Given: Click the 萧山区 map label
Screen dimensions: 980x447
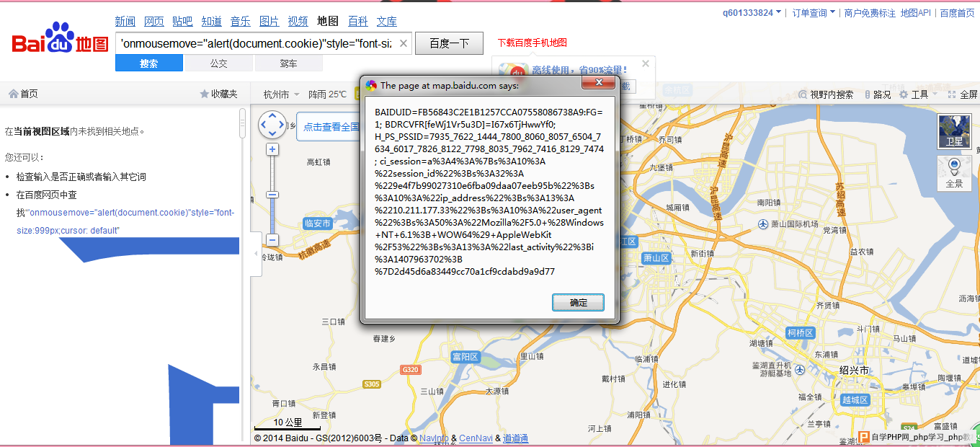Looking at the screenshot, I should point(657,257).
